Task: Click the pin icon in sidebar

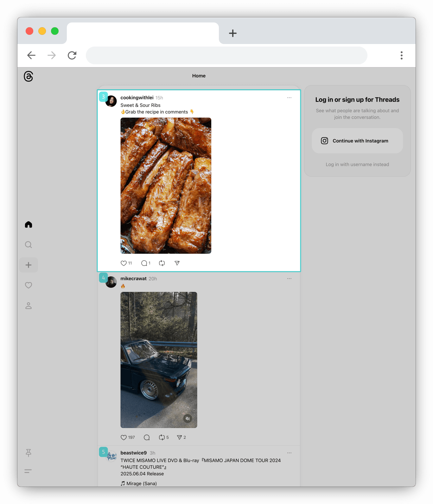Action: [29, 453]
